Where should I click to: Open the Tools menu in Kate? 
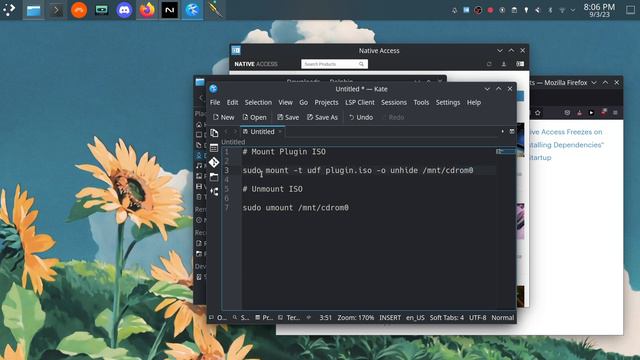click(x=421, y=102)
